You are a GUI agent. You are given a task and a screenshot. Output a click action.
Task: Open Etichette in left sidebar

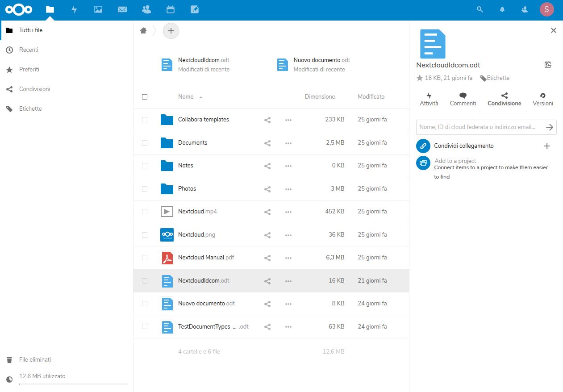tap(67, 109)
